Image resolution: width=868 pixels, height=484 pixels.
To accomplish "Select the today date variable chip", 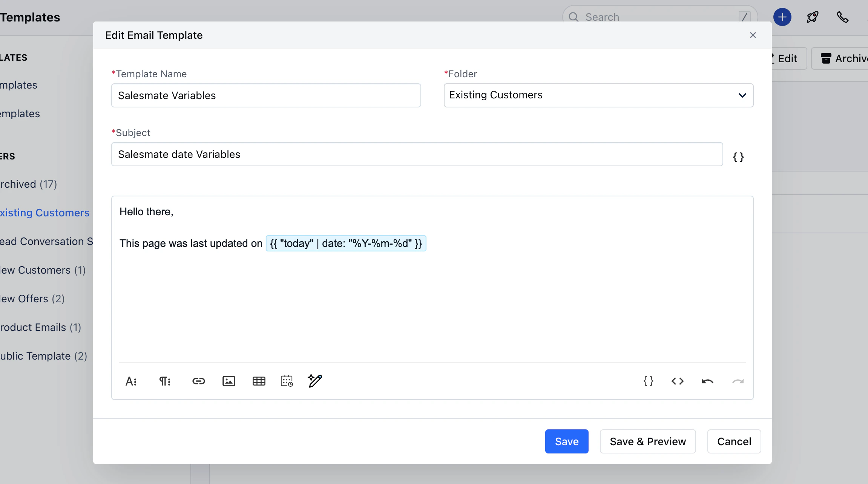I will click(x=346, y=244).
